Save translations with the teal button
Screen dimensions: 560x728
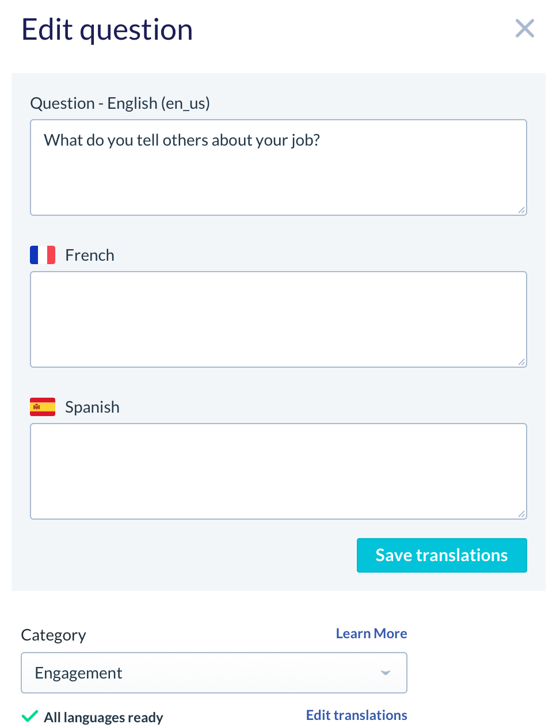pyautogui.click(x=442, y=555)
